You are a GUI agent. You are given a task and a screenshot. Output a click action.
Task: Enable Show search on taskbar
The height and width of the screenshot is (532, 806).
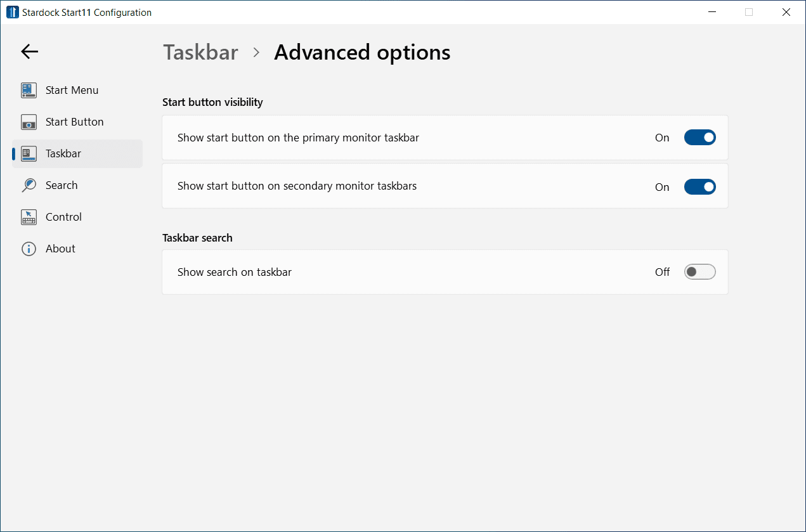(x=699, y=272)
